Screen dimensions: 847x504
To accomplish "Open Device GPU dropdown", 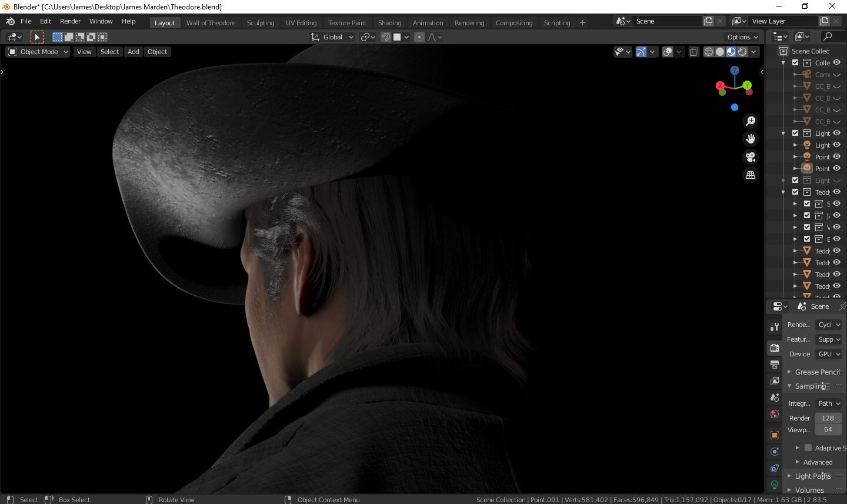I will point(828,354).
